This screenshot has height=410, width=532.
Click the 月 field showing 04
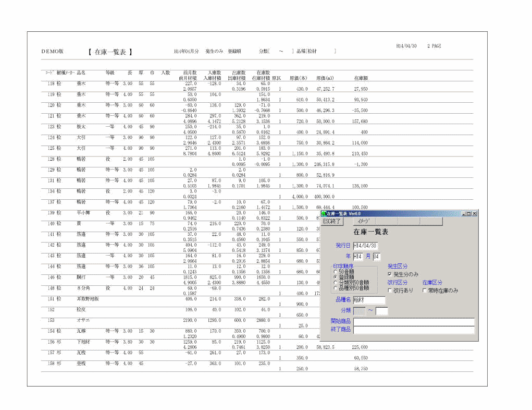(377, 257)
